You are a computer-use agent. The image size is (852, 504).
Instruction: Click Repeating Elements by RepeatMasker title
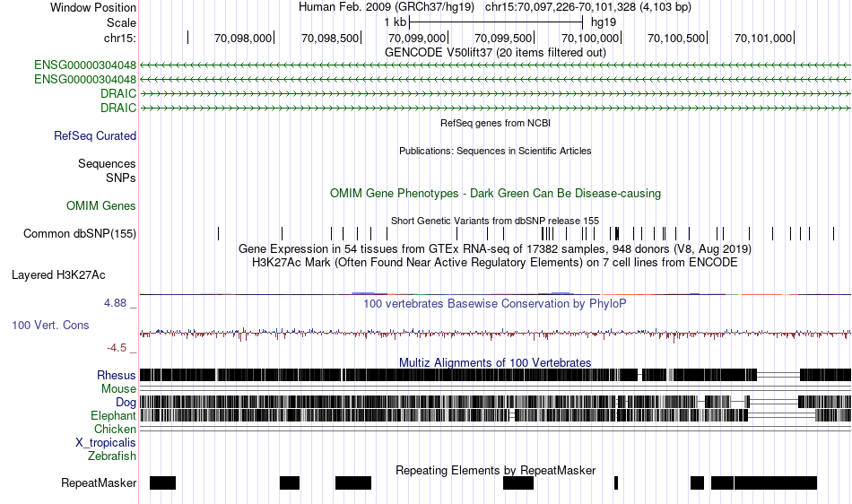pyautogui.click(x=495, y=470)
